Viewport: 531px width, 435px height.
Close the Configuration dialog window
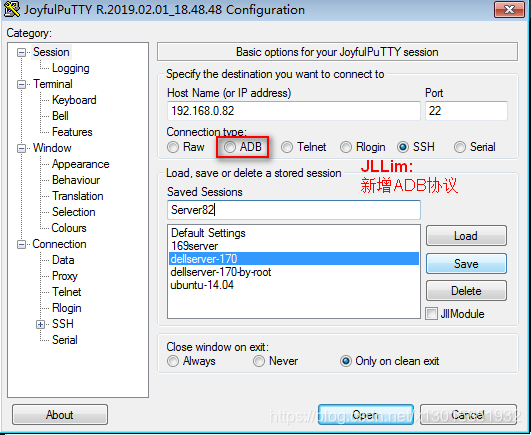[x=509, y=9]
